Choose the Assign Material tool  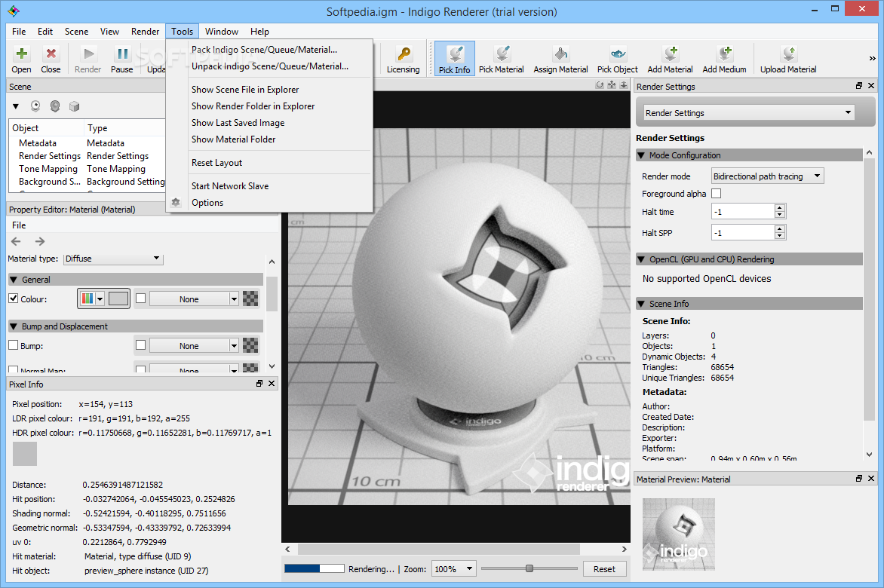pyautogui.click(x=560, y=59)
